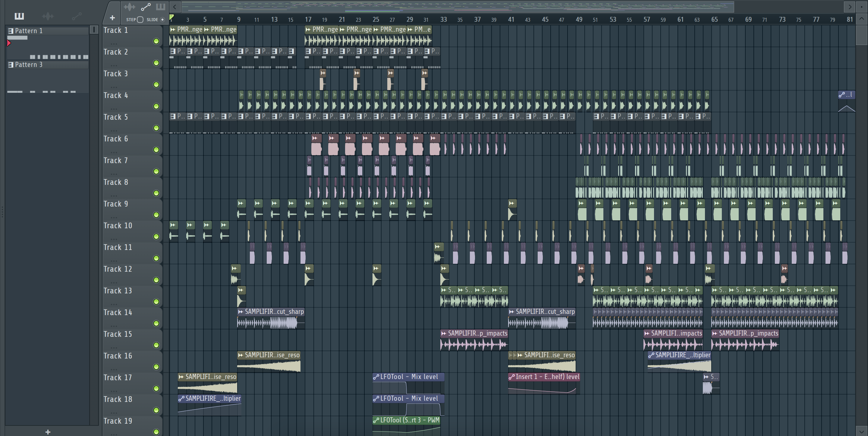Image resolution: width=868 pixels, height=436 pixels.
Task: Click the vertical scrollbar thumb at right
Action: (862, 35)
